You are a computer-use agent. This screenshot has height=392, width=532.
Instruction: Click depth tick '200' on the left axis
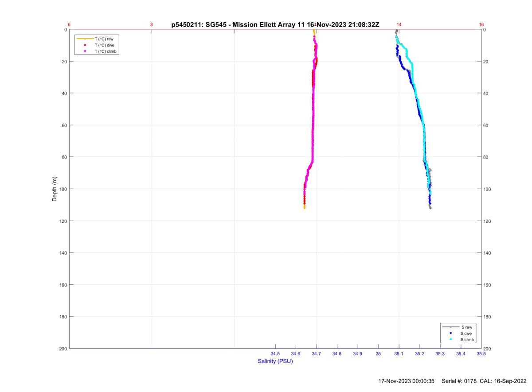(x=63, y=349)
